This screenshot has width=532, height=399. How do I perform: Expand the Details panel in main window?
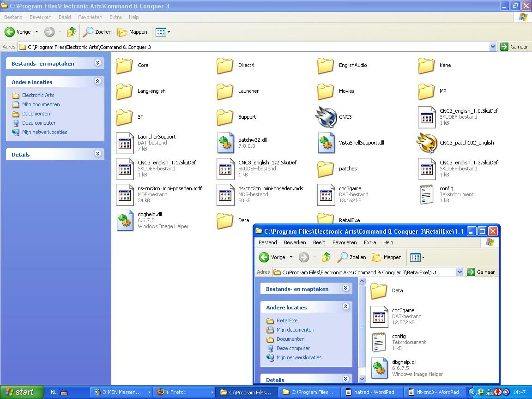[97, 154]
